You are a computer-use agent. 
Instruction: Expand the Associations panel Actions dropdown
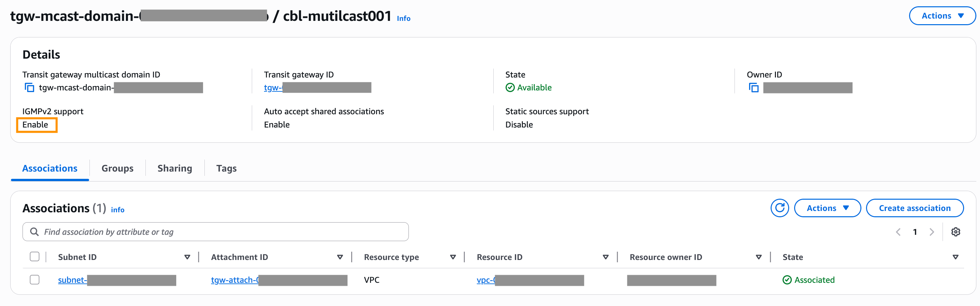tap(827, 208)
